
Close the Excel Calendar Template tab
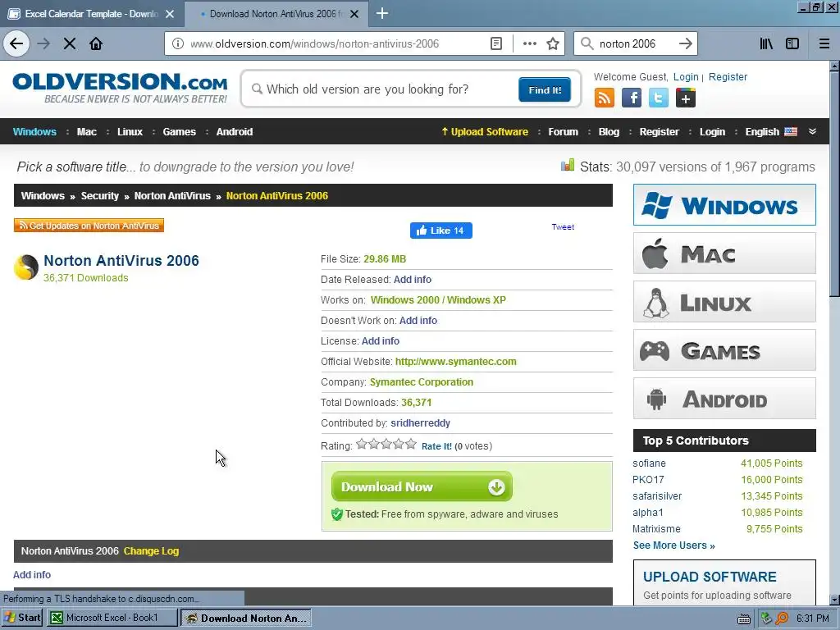pos(169,14)
